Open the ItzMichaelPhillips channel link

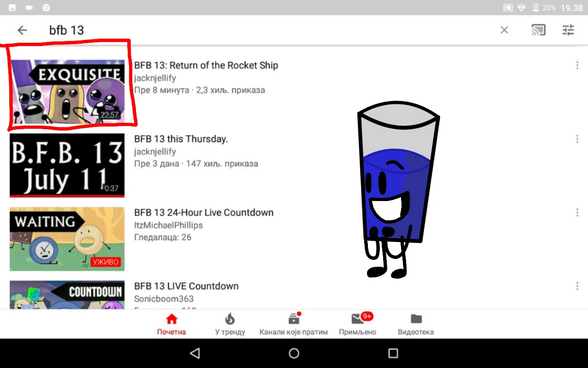pyautogui.click(x=168, y=225)
